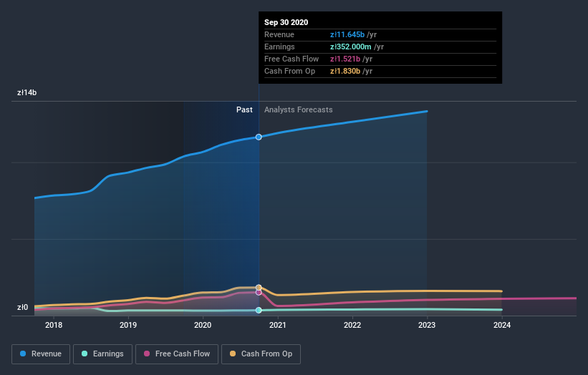Select the 2019 x-axis label
Image resolution: width=588 pixels, height=375 pixels.
(x=128, y=325)
